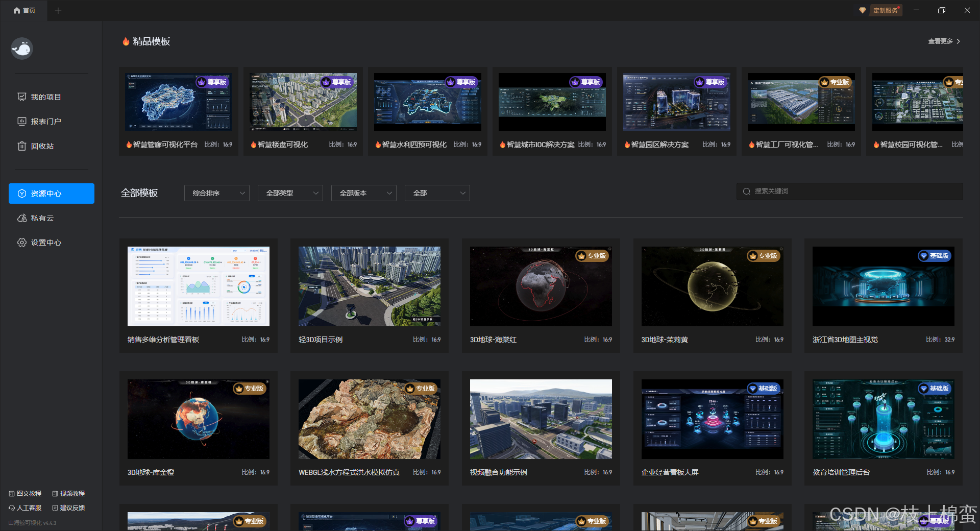Click the 设置中心 gear icon
980x531 pixels.
click(22, 243)
